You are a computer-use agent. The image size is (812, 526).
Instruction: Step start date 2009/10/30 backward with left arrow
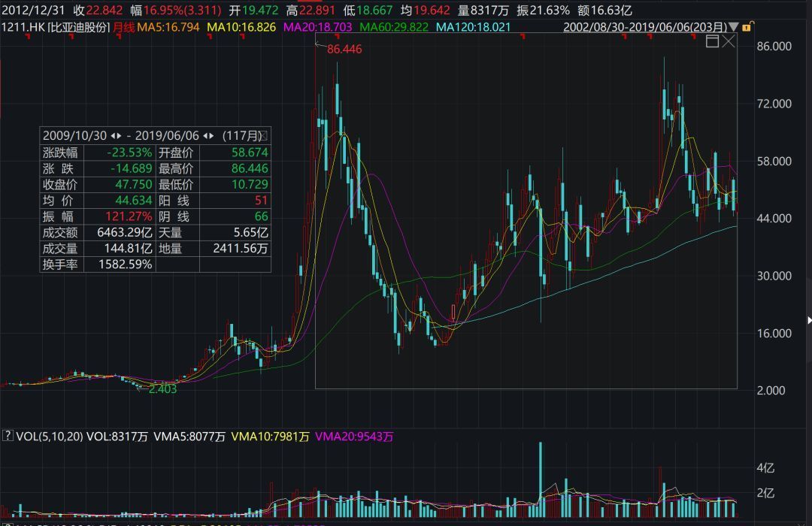[x=113, y=136]
